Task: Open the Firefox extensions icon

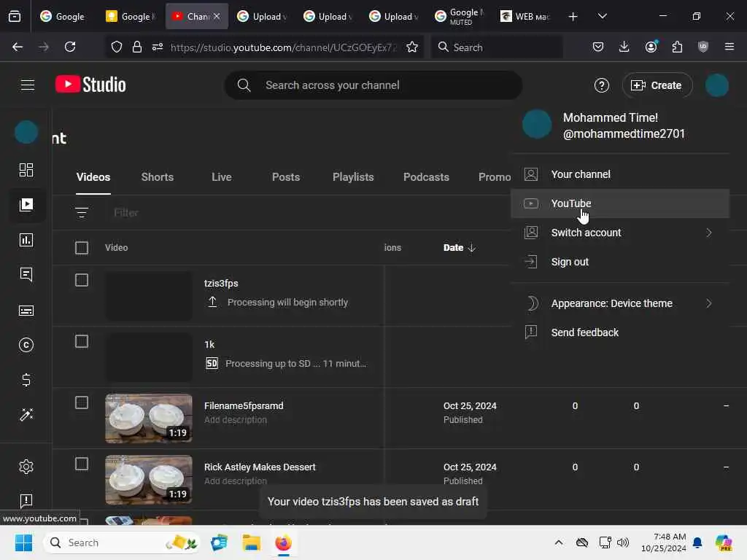Action: point(677,47)
